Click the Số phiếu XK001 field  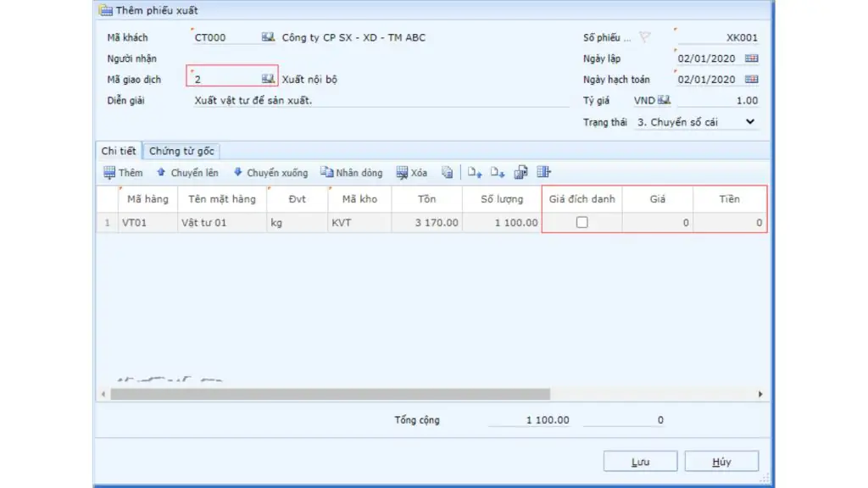click(718, 37)
